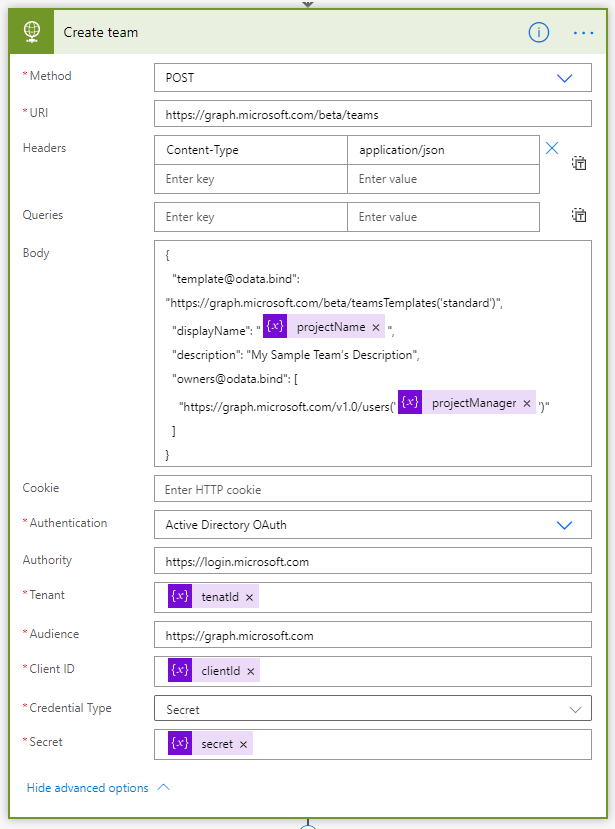Click the template@odata.bind line in Body
615x829 pixels.
236,279
